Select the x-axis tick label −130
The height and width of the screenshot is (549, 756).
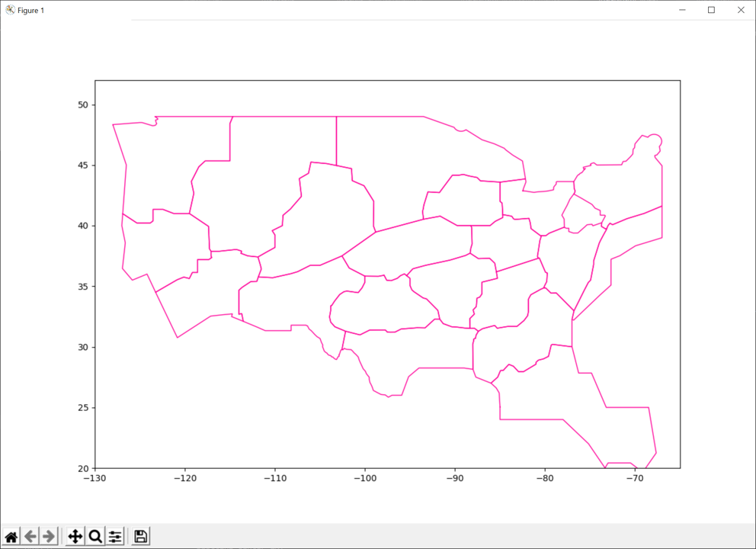coord(94,479)
